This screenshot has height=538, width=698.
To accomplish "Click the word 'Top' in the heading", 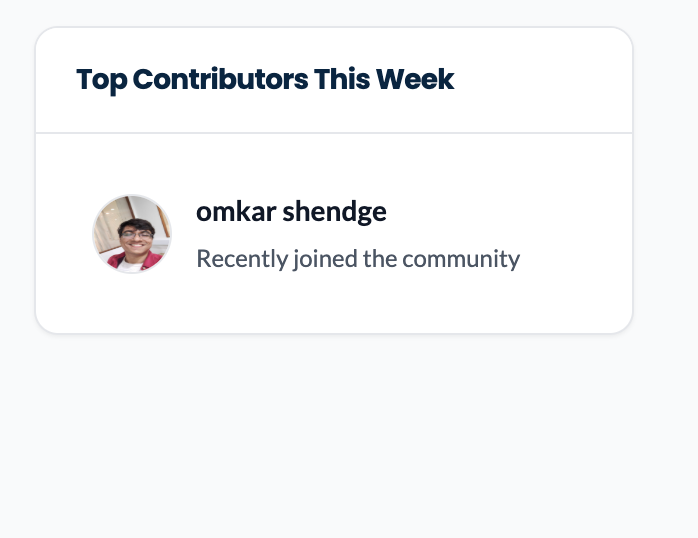I will point(102,81).
